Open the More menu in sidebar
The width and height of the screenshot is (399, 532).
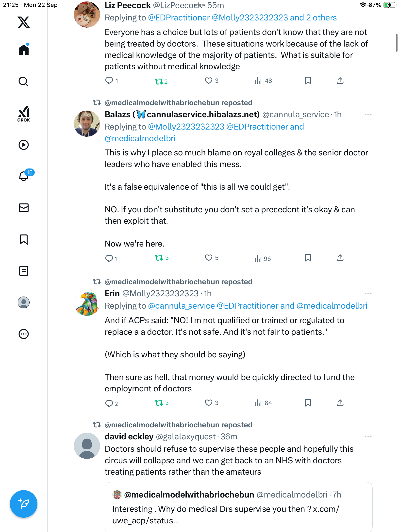pos(24,334)
